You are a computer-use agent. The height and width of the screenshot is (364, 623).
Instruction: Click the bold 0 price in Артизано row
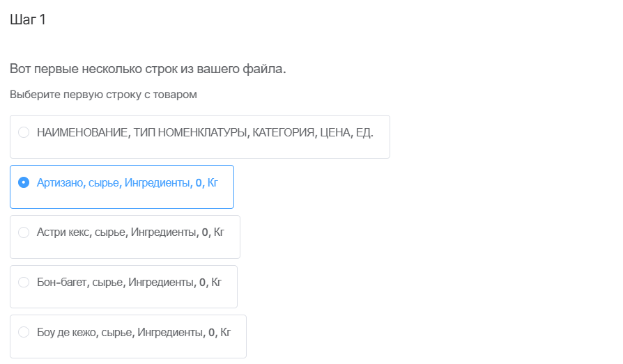click(199, 182)
